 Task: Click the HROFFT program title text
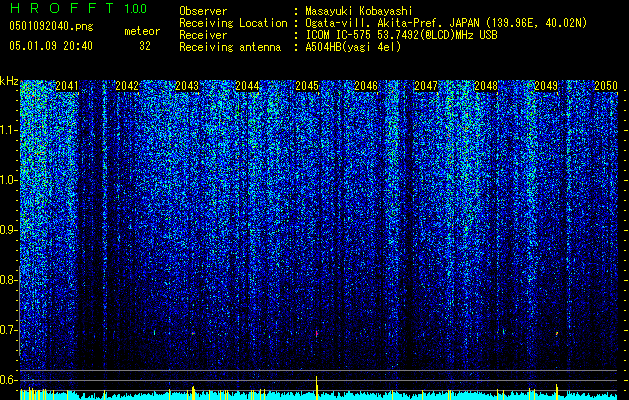tap(62, 8)
